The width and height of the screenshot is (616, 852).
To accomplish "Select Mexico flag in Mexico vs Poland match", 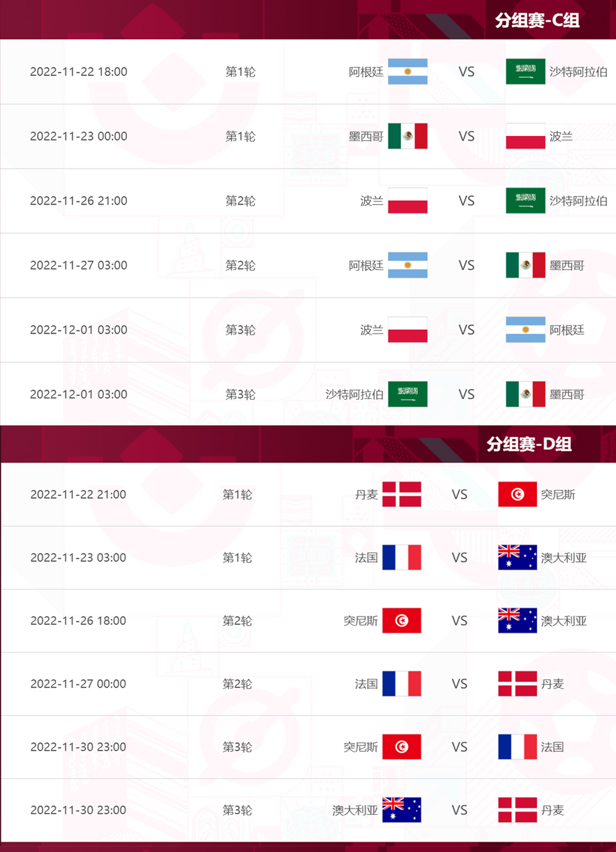I will [x=407, y=136].
